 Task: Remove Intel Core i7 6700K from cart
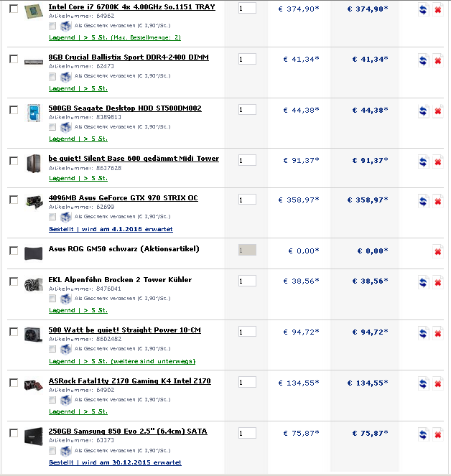(x=437, y=10)
